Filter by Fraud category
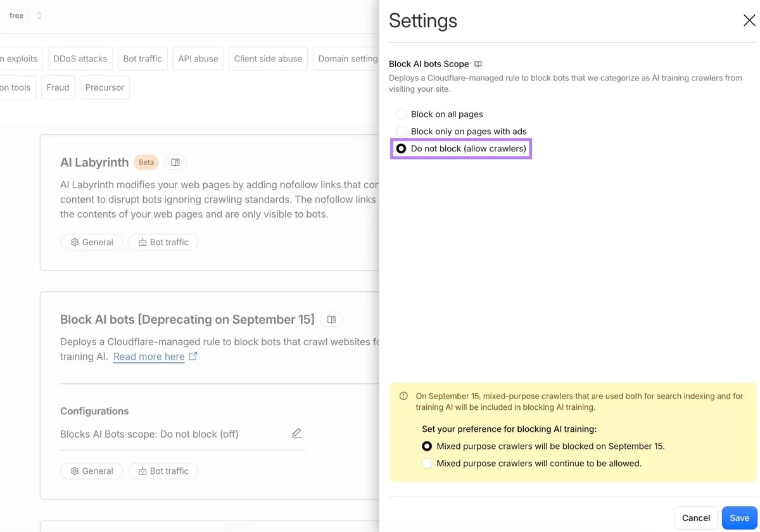 [58, 87]
